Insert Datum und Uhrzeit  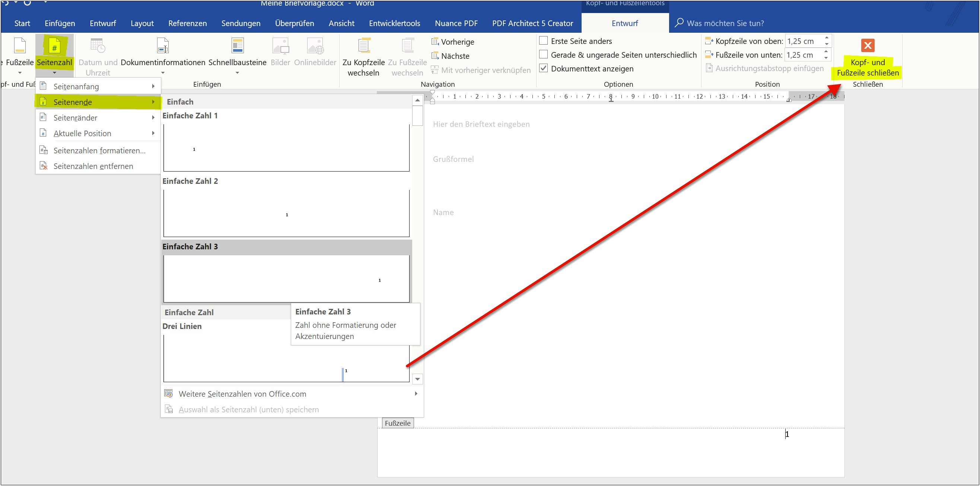click(98, 56)
